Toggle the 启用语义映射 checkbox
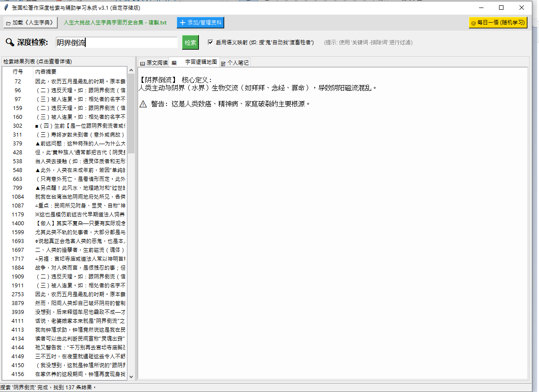 click(x=210, y=43)
